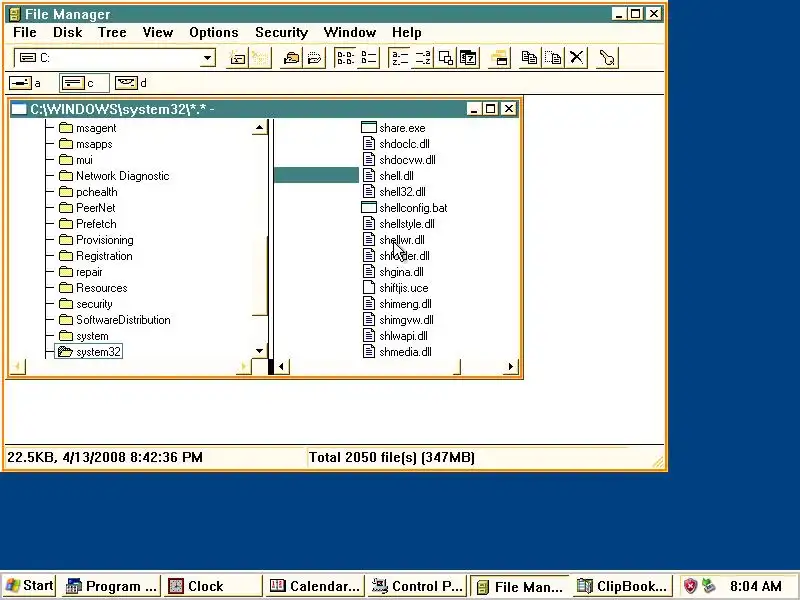
Task: Click the Copy files toolbar icon
Action: [530, 58]
